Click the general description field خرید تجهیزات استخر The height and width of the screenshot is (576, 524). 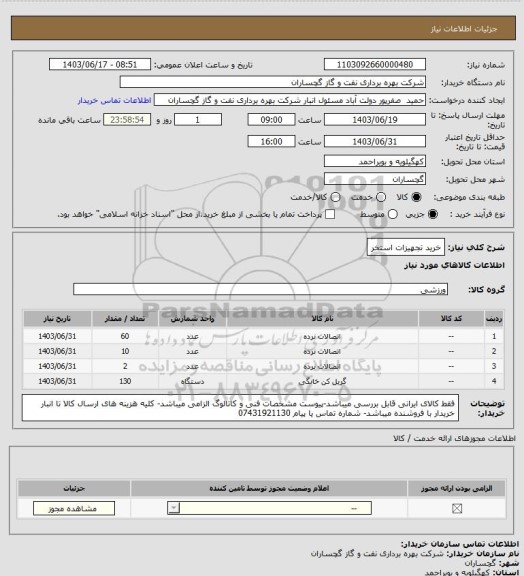(x=406, y=248)
